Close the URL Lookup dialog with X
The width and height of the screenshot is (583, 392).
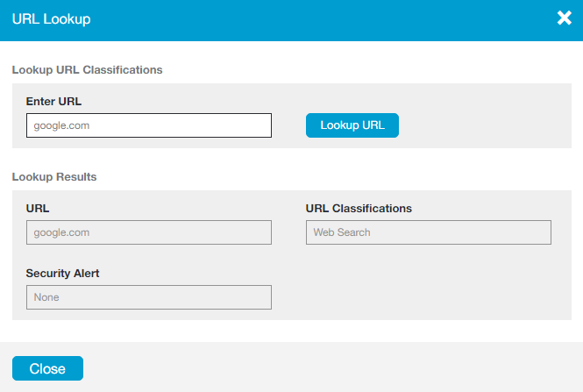click(x=564, y=18)
